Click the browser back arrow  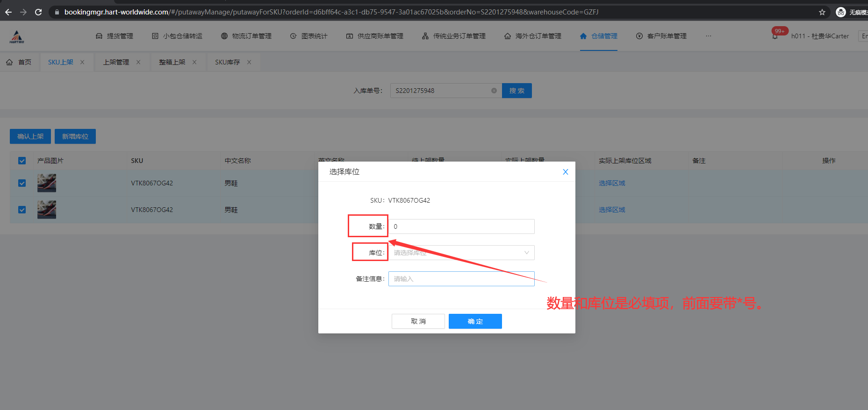pos(8,12)
